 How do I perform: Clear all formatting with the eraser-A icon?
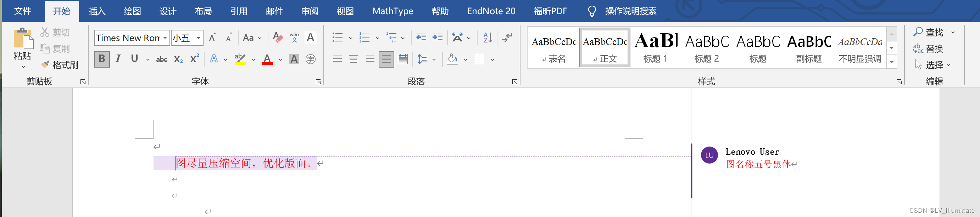point(278,38)
